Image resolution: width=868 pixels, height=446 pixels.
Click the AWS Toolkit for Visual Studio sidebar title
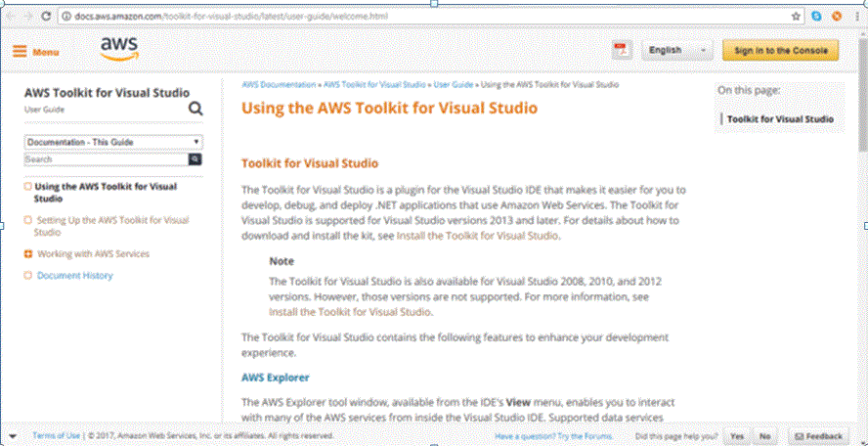click(107, 93)
